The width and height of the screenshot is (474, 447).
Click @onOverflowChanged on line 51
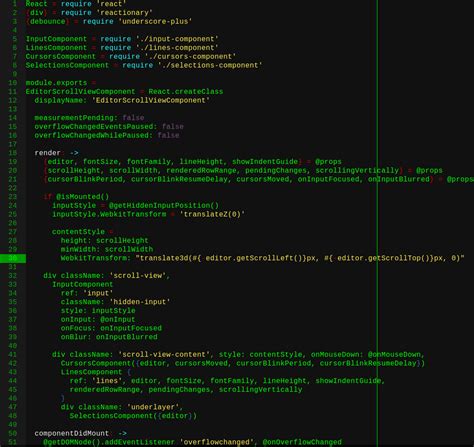302,442
